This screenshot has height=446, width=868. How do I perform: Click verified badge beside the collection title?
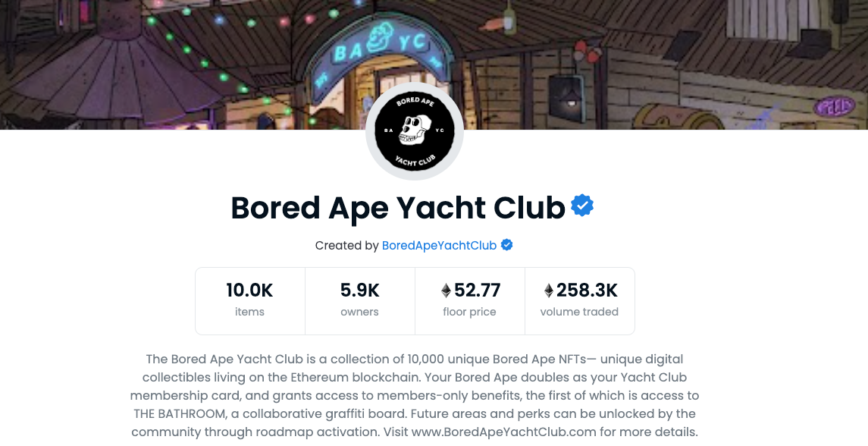coord(582,206)
